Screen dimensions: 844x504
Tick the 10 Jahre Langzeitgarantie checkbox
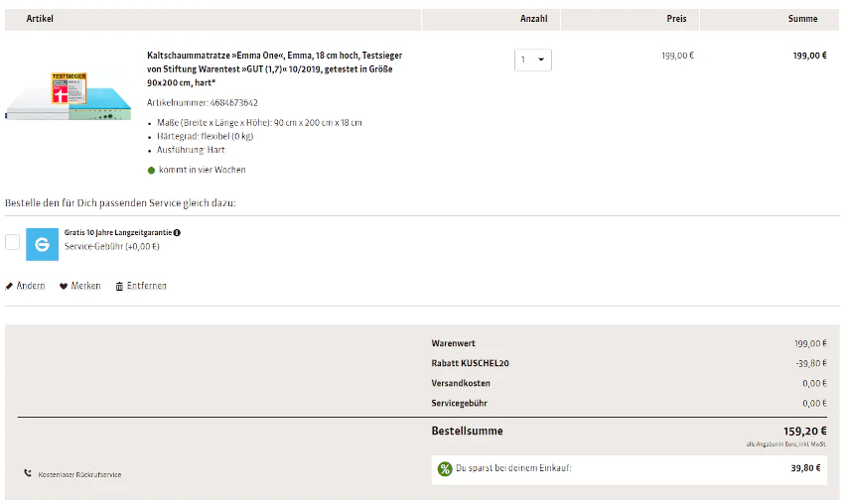tap(12, 242)
